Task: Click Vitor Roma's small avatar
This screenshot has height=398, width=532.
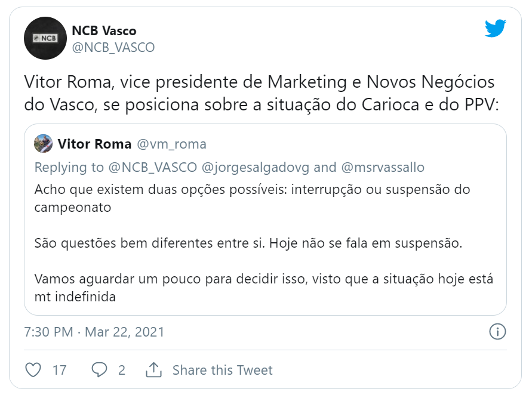Action: tap(44, 144)
